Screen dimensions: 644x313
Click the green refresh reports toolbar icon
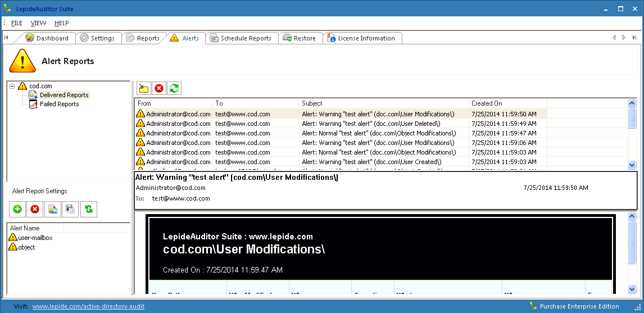point(174,88)
